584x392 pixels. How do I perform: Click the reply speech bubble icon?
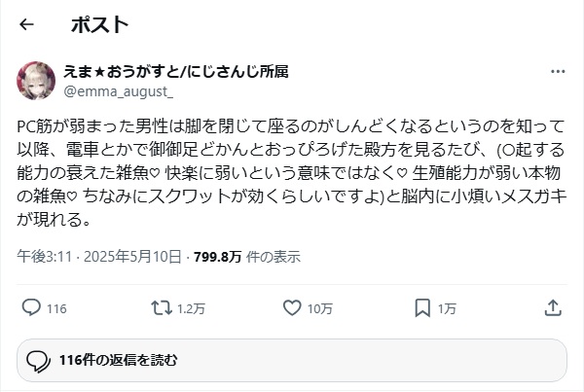(29, 308)
